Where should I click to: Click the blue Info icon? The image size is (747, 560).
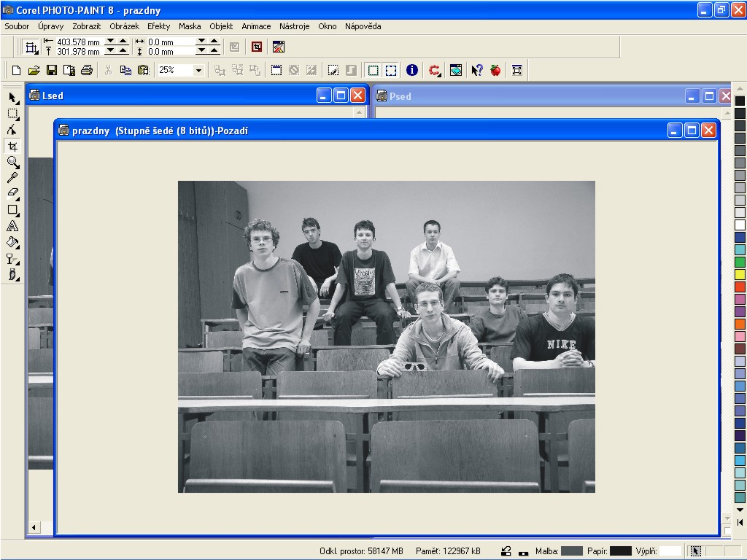pyautogui.click(x=412, y=71)
